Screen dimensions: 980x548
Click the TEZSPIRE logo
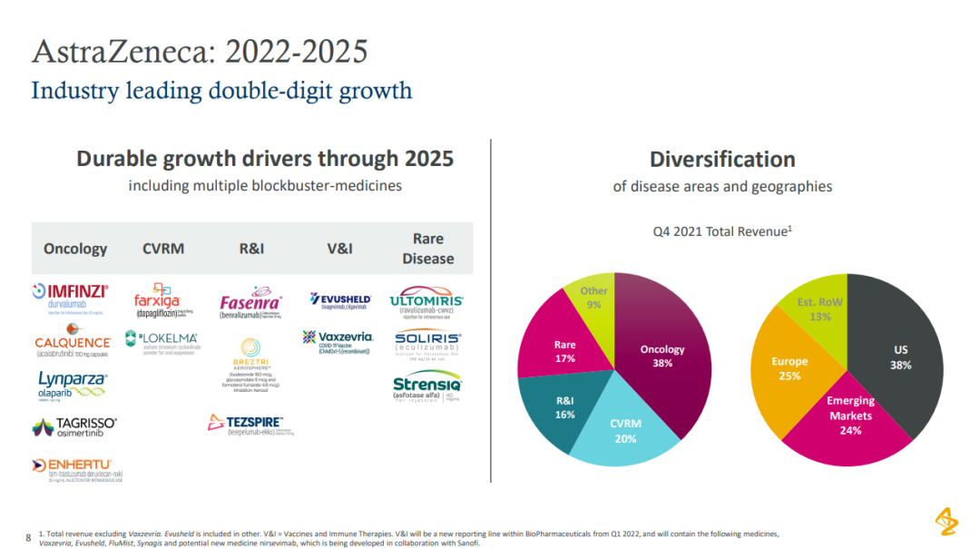250,425
